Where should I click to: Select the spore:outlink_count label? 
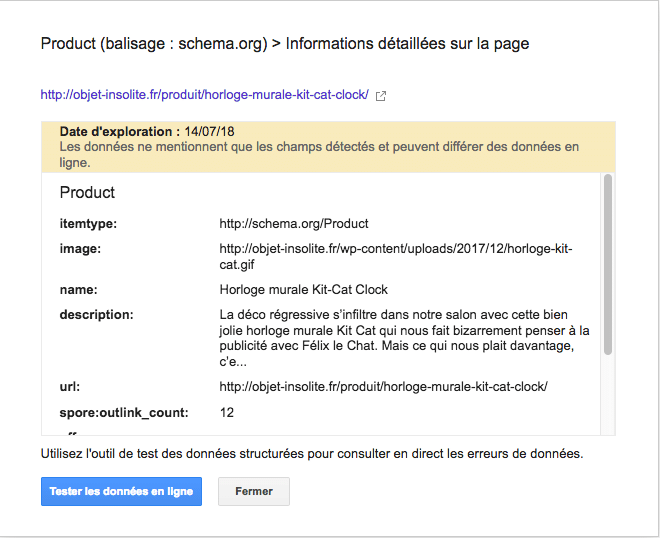pos(124,413)
